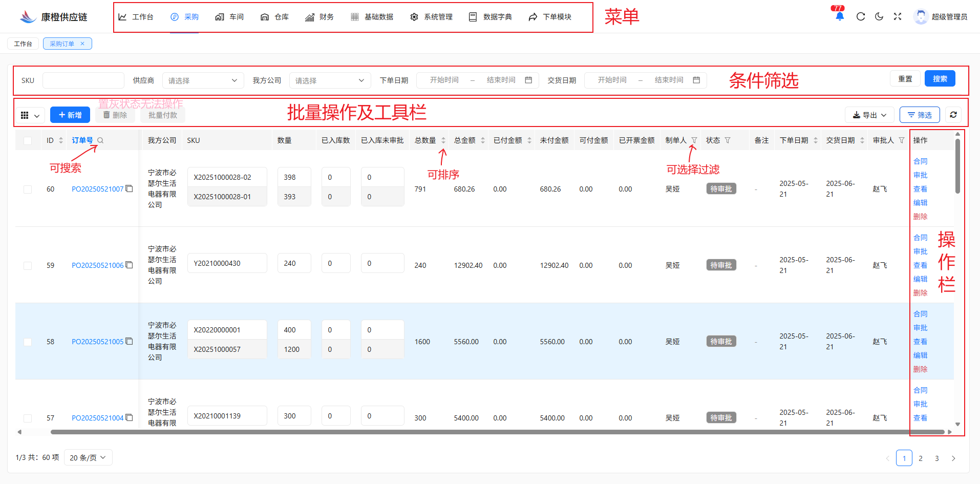980x484 pixels.
Task: Enable dark mode with the moon icon
Action: [x=879, y=16]
